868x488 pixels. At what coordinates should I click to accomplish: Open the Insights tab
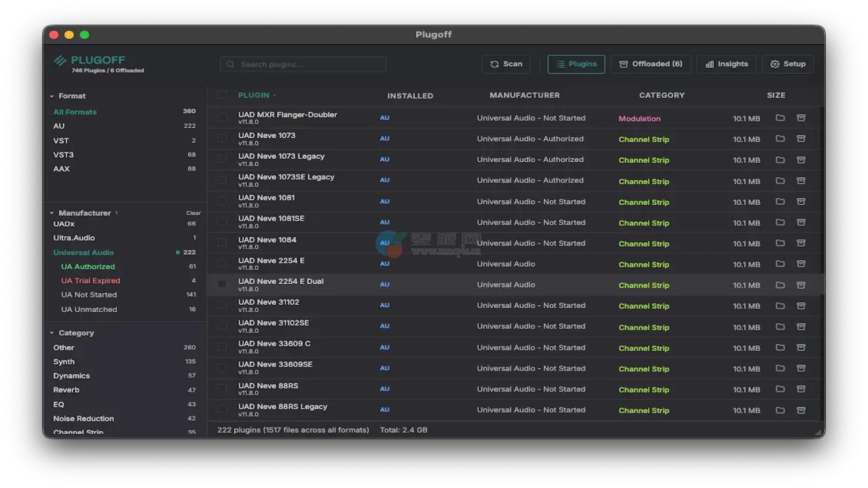[x=726, y=64]
